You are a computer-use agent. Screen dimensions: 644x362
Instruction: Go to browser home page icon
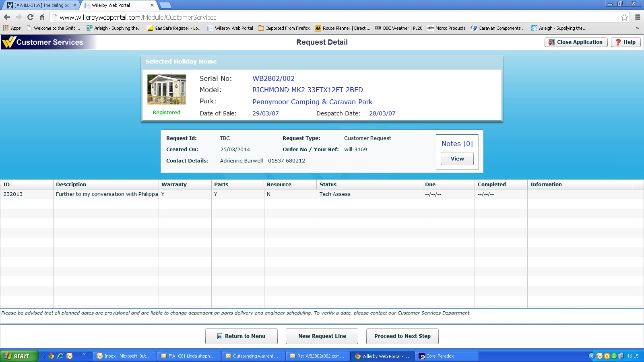[42, 17]
